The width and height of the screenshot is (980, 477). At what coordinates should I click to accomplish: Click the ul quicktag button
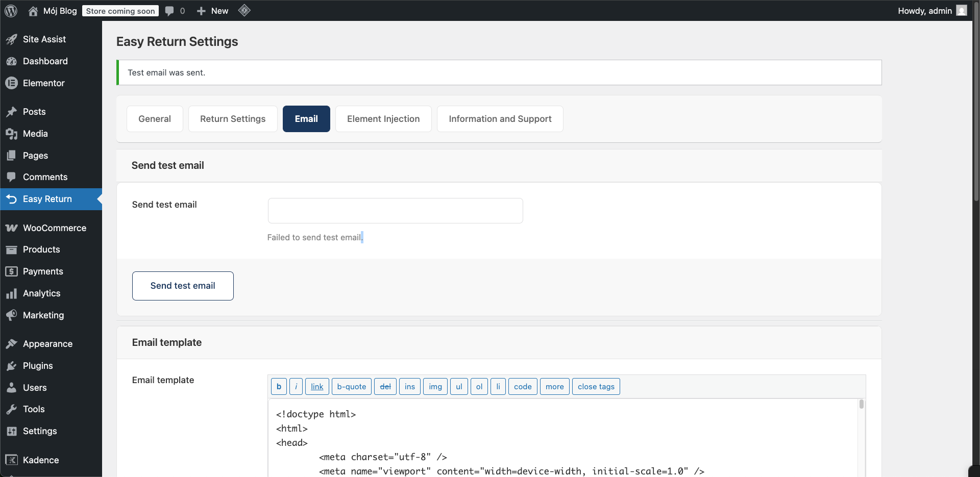pyautogui.click(x=459, y=387)
